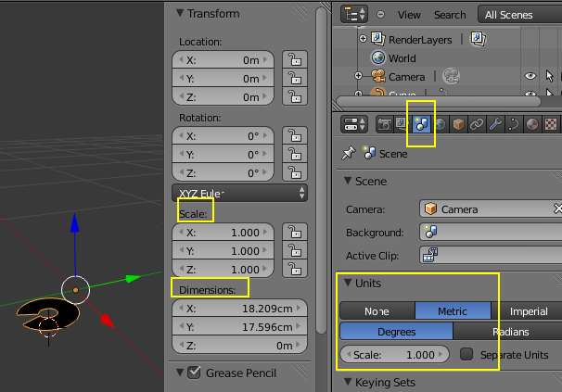
Task: Lock Location Z channel
Action: click(x=295, y=96)
